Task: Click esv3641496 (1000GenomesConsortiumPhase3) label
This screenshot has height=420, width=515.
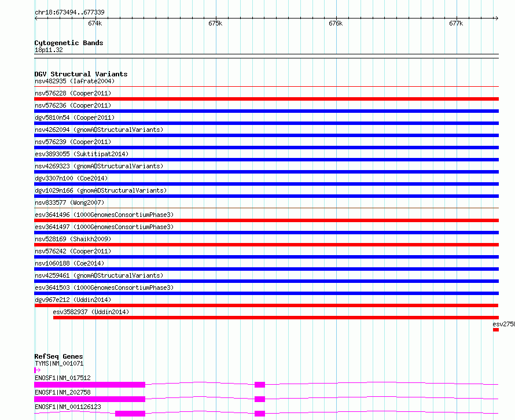Action: point(104,215)
